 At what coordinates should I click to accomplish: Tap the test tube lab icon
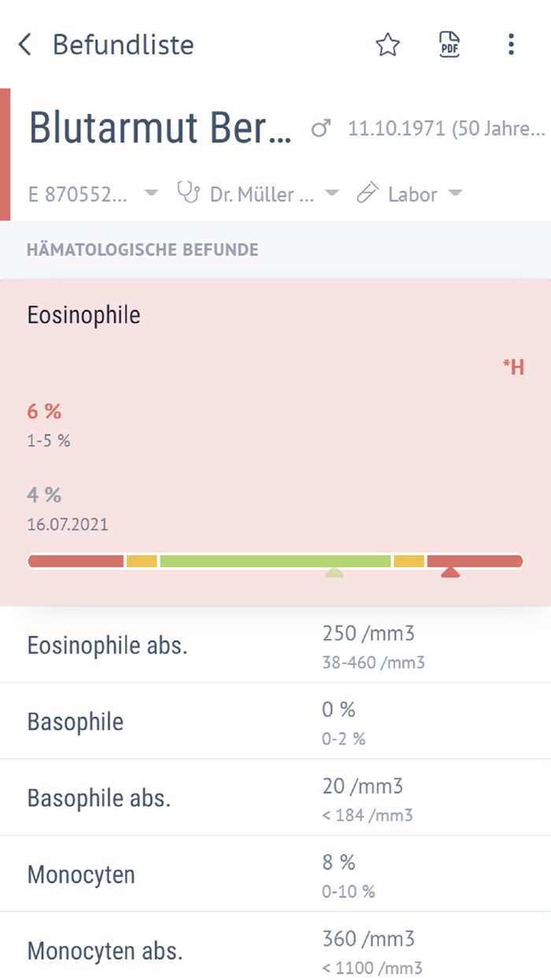click(367, 193)
